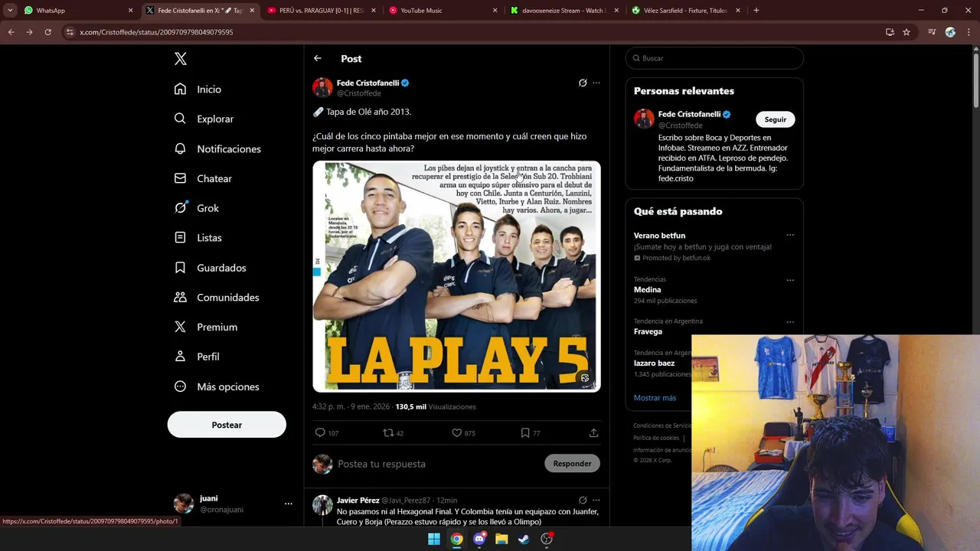980x551 pixels.
Task: Click the browser back arrow
Action: point(11,32)
